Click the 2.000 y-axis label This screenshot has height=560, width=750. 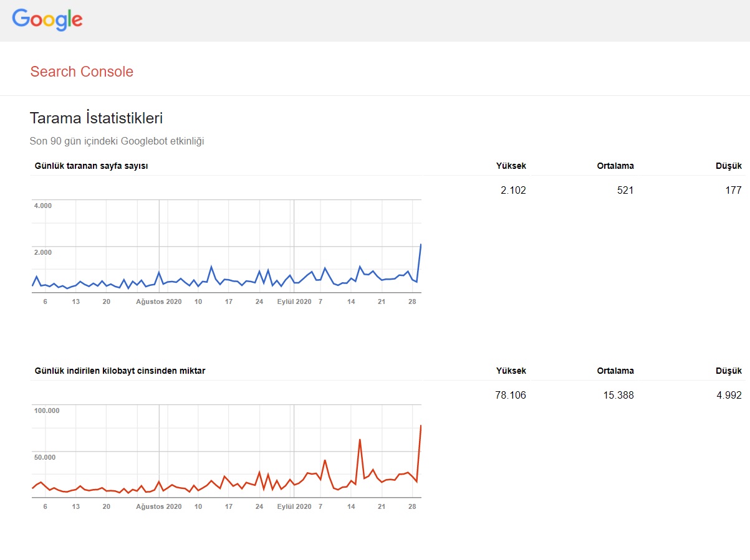(x=43, y=252)
